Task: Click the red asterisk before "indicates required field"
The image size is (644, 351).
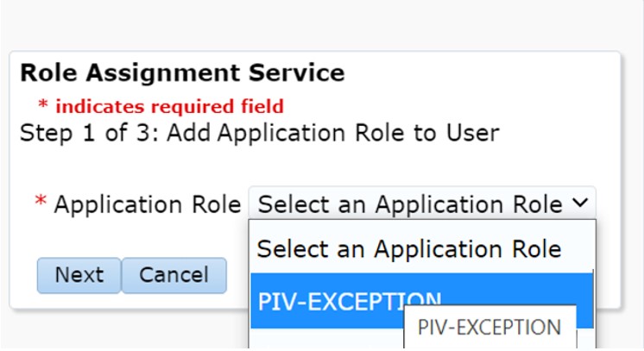Action: pos(42,105)
